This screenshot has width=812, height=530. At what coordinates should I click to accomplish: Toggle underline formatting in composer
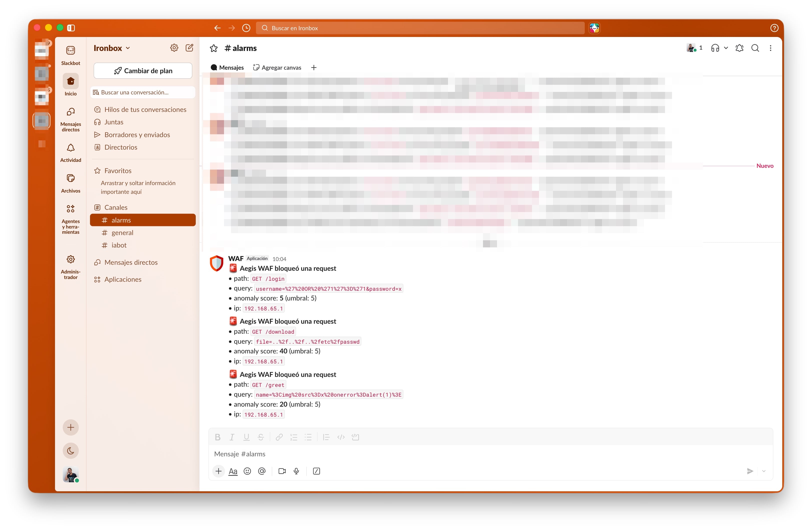(x=246, y=437)
